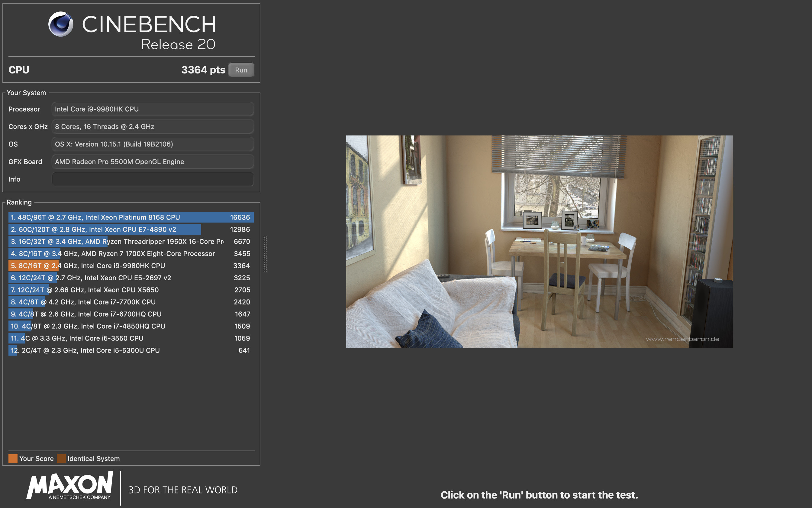This screenshot has height=508, width=812.
Task: Click the MAXON logo at the bottom
Action: tap(70, 485)
